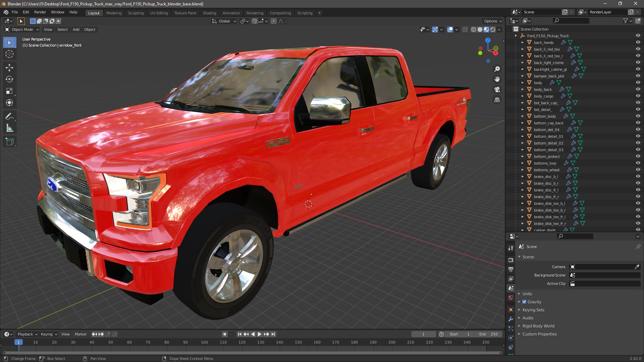The image size is (644, 362).
Task: Switch to the Shading workspace tab
Action: point(209,13)
